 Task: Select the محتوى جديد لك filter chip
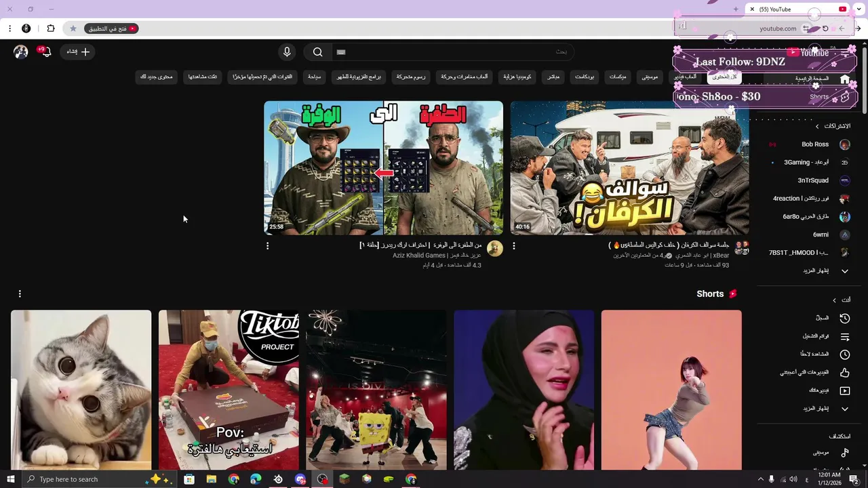pos(157,77)
